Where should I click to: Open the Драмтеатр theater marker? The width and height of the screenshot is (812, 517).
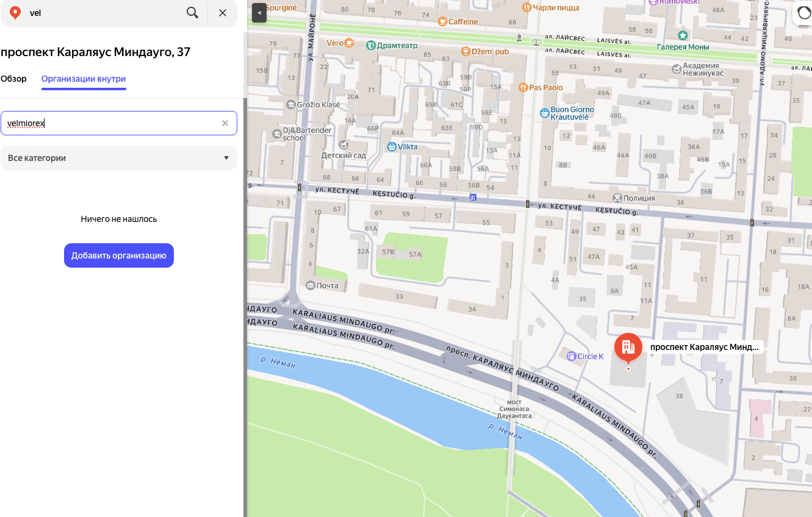[x=371, y=46]
